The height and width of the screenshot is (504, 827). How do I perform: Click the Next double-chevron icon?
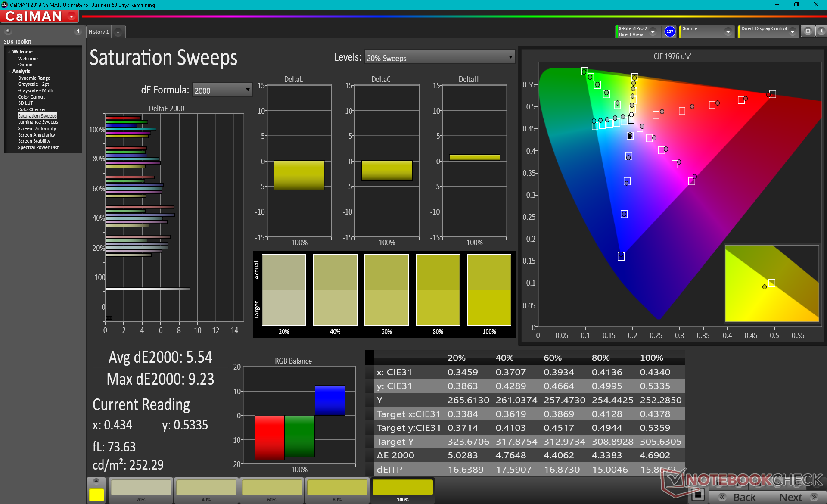tap(814, 497)
